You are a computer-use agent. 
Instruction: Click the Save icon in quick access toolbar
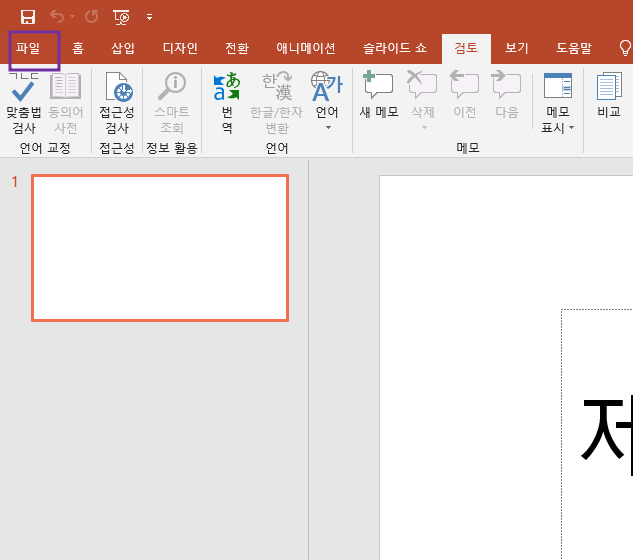pyautogui.click(x=28, y=17)
